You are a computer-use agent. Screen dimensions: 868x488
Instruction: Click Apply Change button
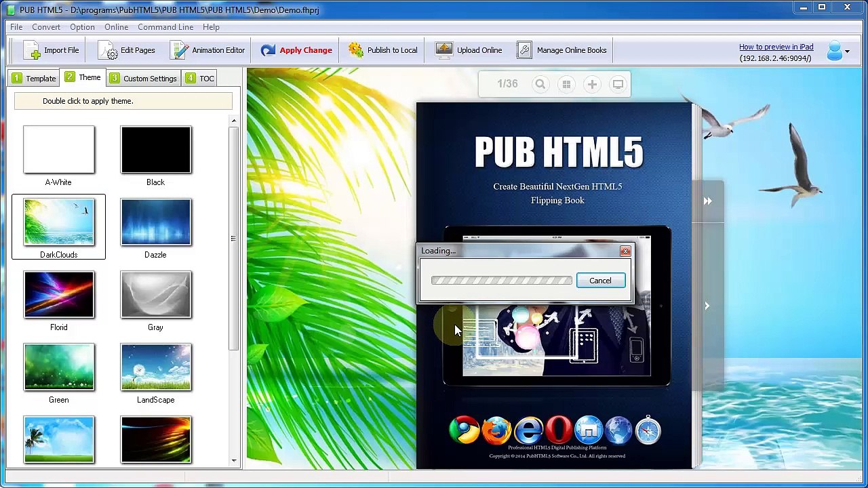296,50
